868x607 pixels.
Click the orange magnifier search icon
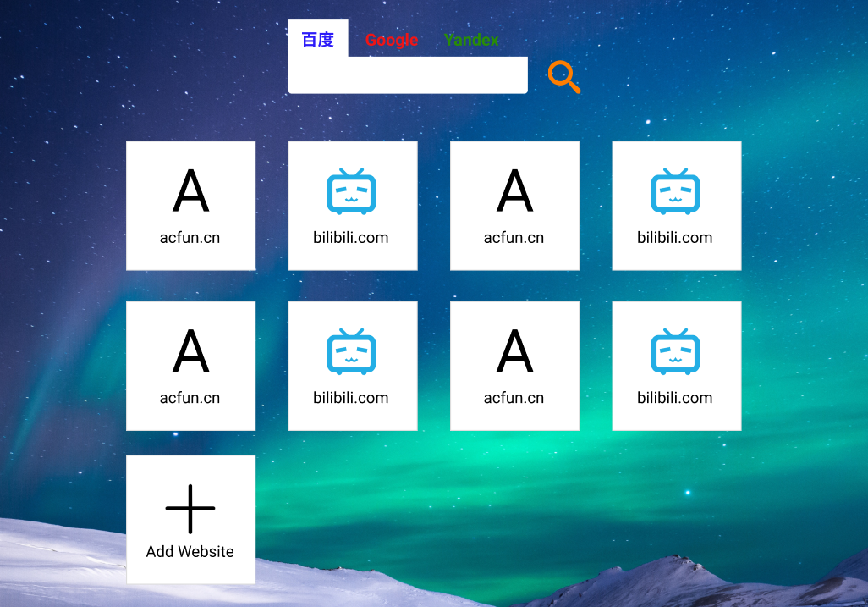pyautogui.click(x=563, y=76)
